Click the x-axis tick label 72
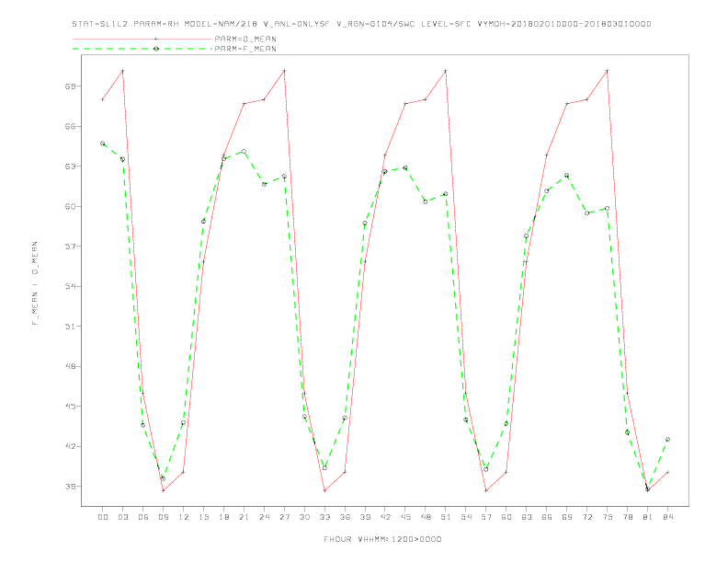The height and width of the screenshot is (563, 728). pyautogui.click(x=587, y=517)
